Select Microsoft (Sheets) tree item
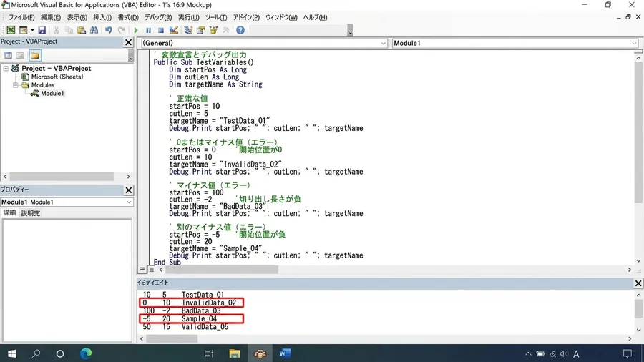This screenshot has height=362, width=644. [x=57, y=77]
